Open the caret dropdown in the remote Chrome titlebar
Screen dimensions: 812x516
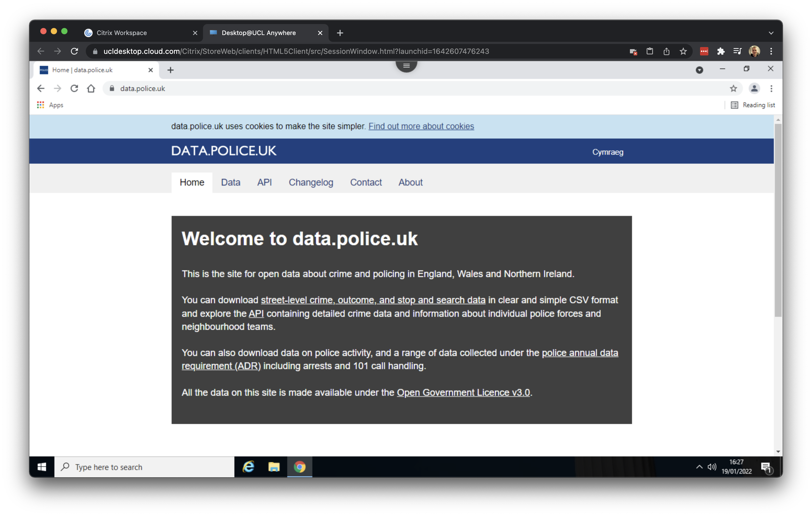[700, 69]
